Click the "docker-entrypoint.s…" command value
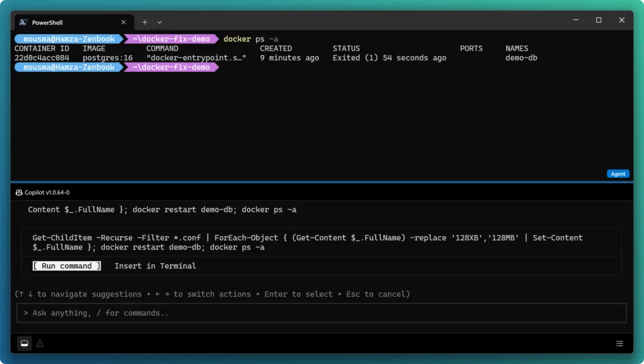 click(x=196, y=58)
